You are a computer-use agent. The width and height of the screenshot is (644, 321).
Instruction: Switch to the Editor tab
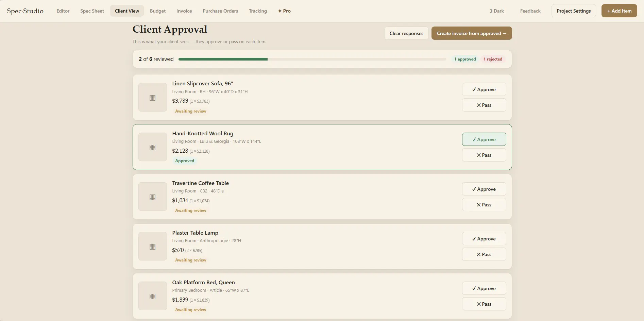[x=63, y=11]
